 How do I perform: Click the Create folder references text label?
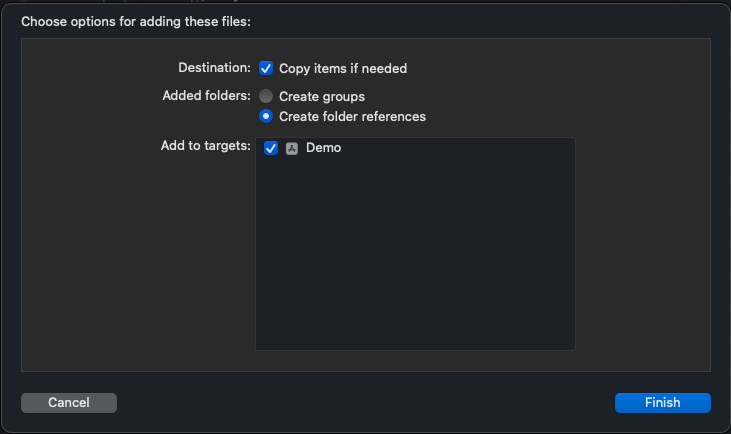(352, 117)
